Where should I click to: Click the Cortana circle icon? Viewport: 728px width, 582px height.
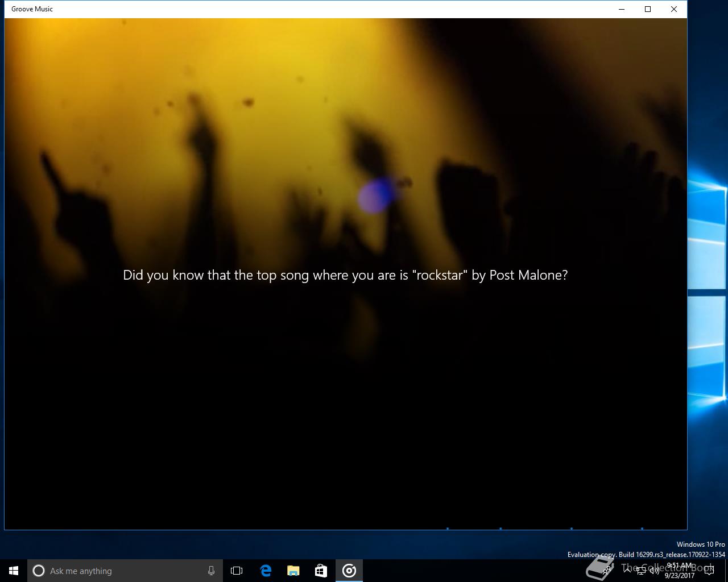(39, 571)
